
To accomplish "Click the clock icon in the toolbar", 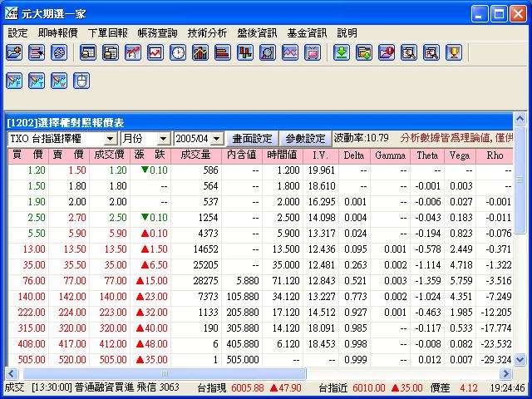I will pos(178,52).
